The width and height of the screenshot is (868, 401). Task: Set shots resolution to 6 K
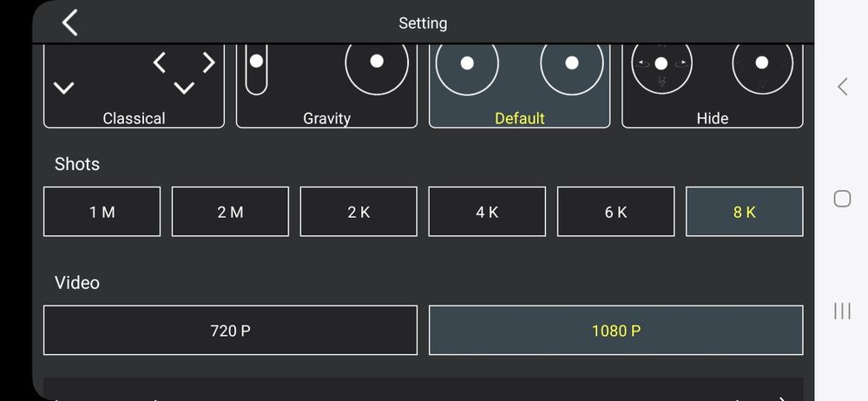(615, 212)
